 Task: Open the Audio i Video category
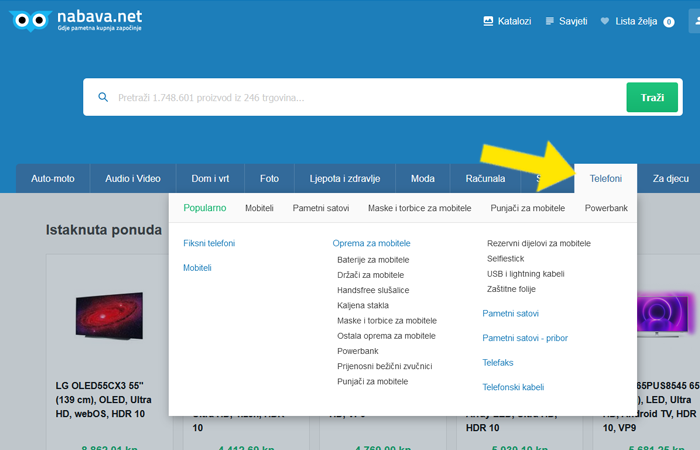pos(133,179)
